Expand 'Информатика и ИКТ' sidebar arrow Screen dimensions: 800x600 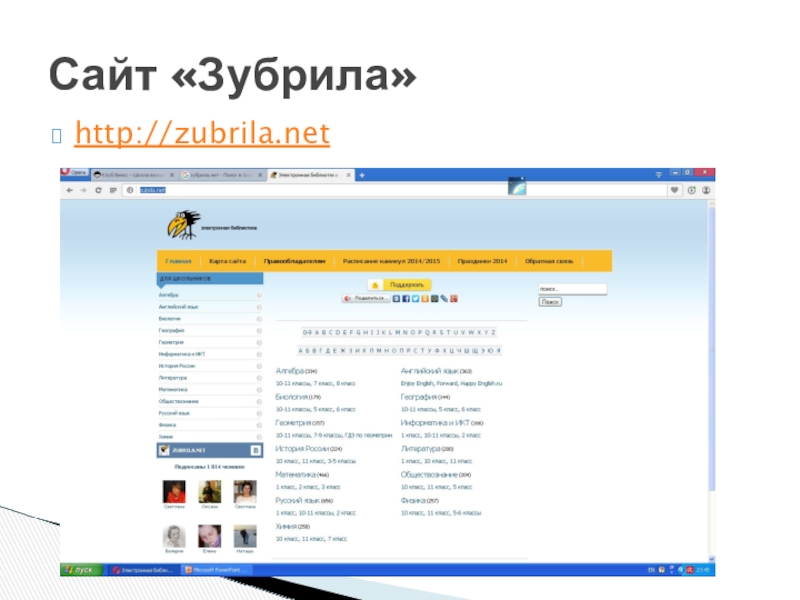[x=259, y=354]
